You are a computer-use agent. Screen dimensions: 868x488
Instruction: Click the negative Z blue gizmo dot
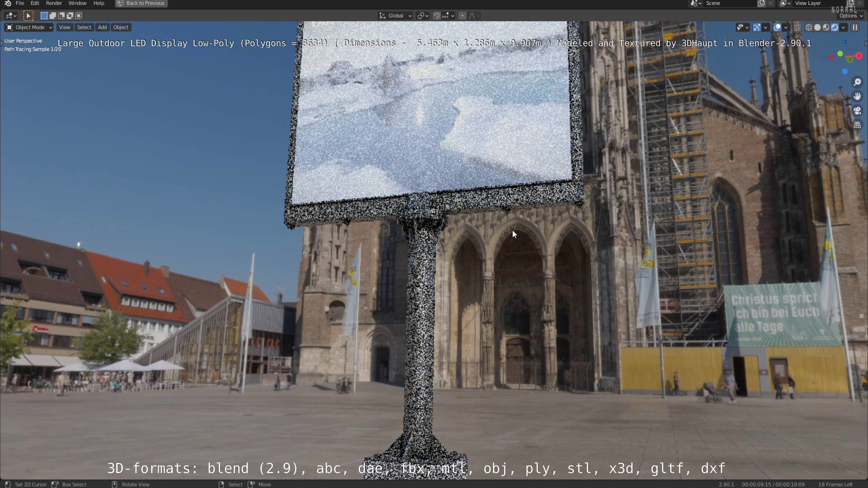point(845,71)
